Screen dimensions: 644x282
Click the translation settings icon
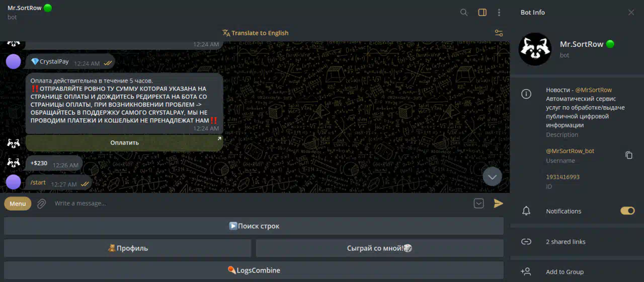[x=499, y=33]
